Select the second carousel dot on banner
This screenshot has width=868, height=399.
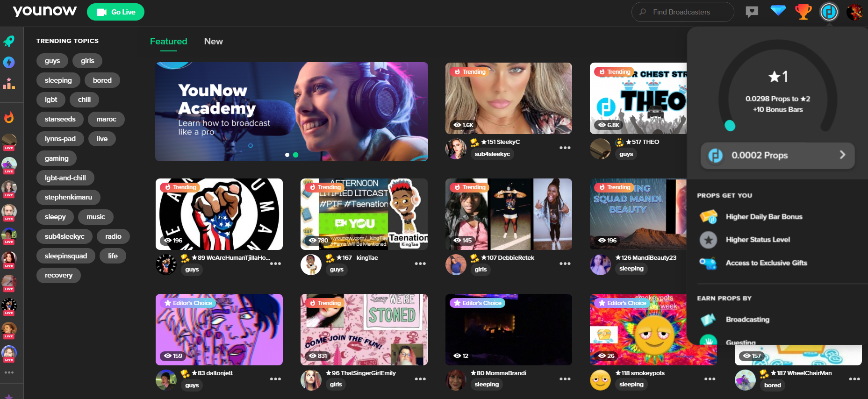(295, 155)
